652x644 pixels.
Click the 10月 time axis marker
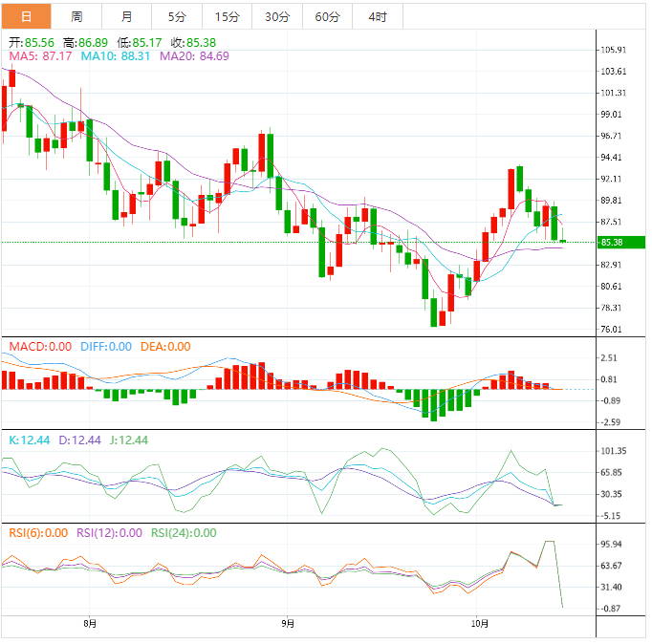click(479, 624)
